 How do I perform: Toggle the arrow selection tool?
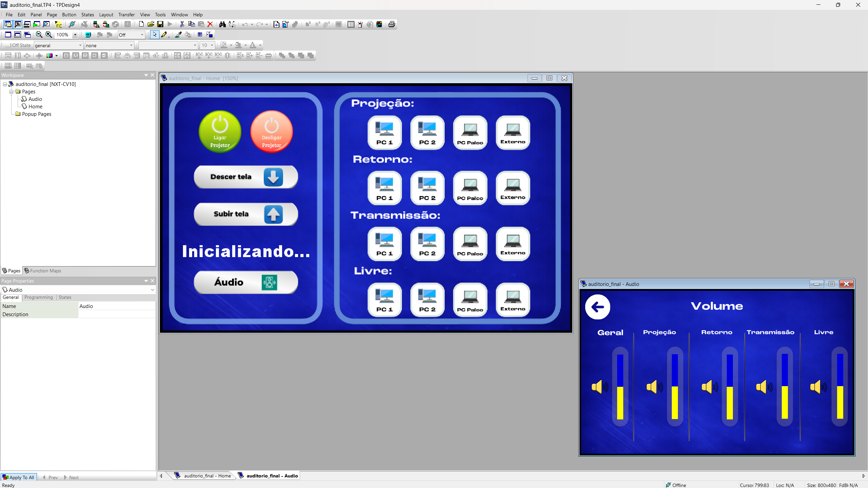(x=155, y=35)
